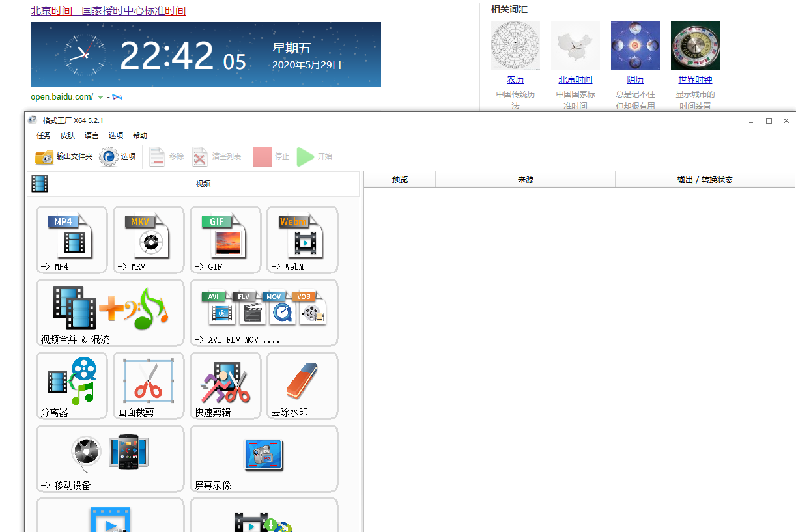796x532 pixels.
Task: Open the 任务 menu
Action: point(44,135)
